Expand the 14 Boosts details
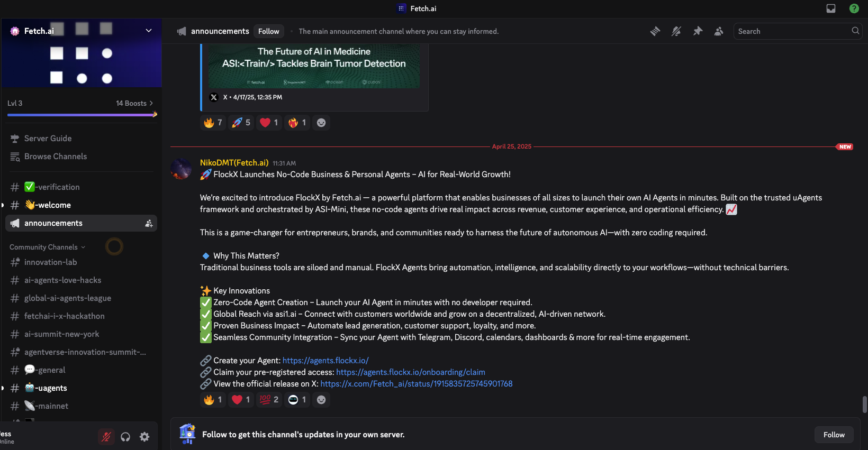 [x=133, y=103]
